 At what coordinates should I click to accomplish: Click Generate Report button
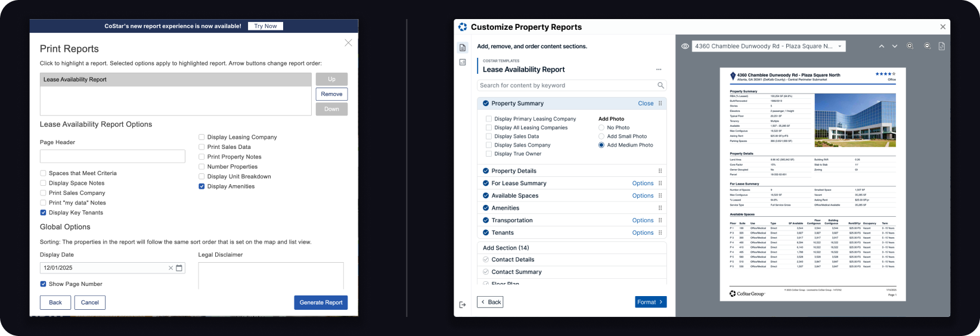click(321, 303)
